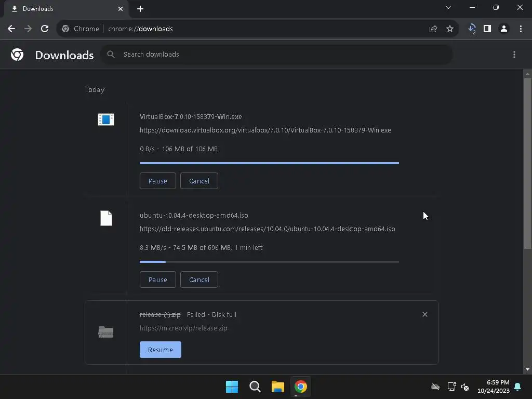The width and height of the screenshot is (532, 399).
Task: Open the m.crep.vip/release.zip URL link
Action: pyautogui.click(x=183, y=328)
